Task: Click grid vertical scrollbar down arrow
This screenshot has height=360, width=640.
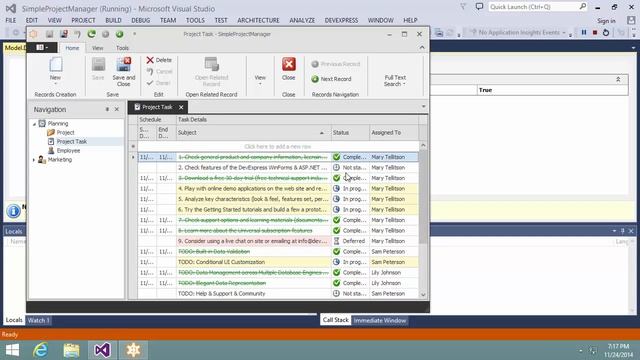Action: point(423,295)
